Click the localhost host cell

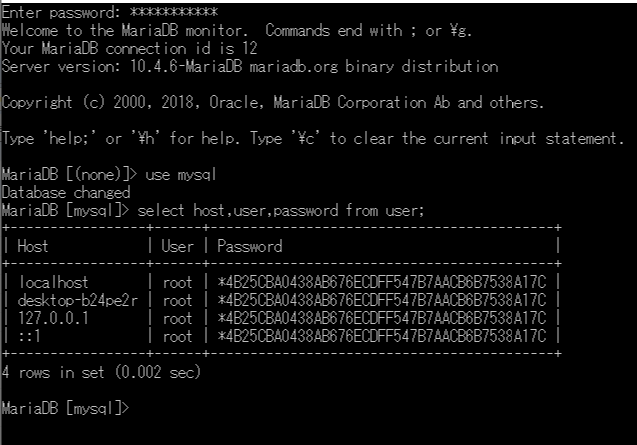[53, 282]
